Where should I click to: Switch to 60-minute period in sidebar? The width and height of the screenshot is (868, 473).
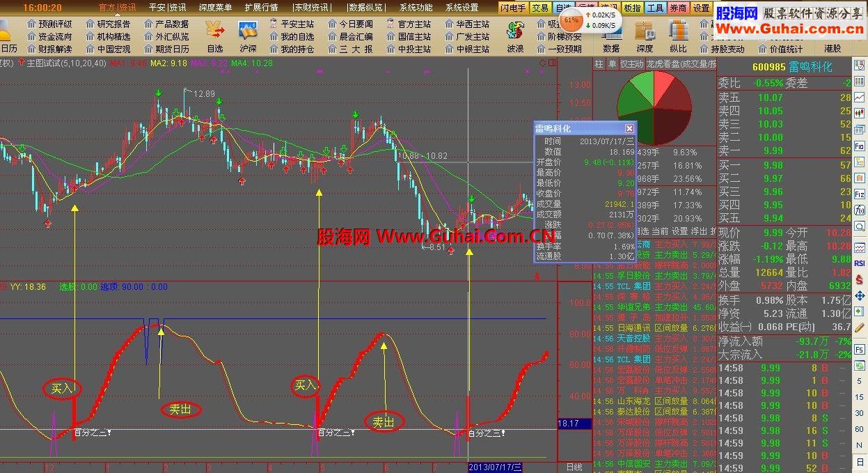858,429
